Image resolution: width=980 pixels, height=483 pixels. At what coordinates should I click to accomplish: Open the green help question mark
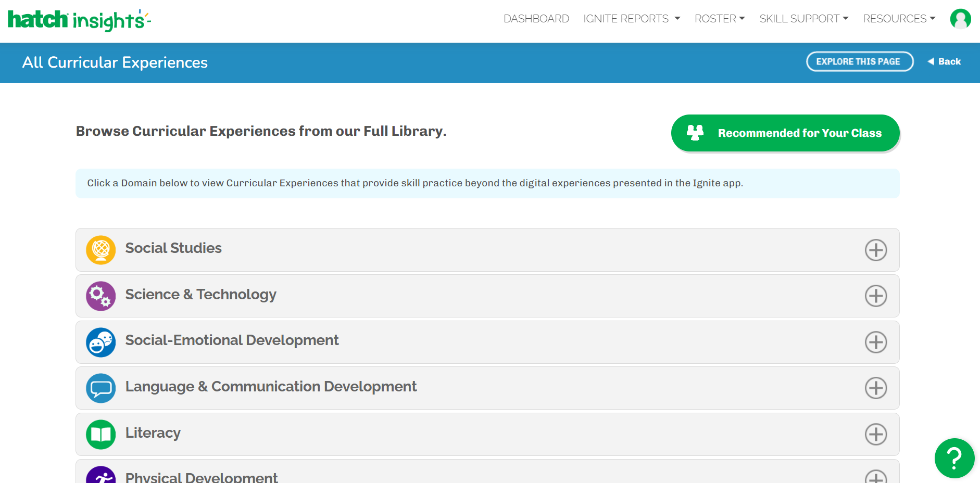point(954,458)
